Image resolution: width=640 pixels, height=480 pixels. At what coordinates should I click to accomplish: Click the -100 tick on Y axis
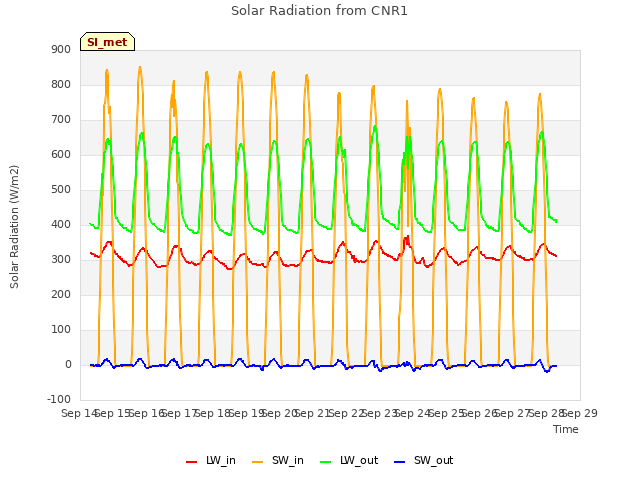59,399
